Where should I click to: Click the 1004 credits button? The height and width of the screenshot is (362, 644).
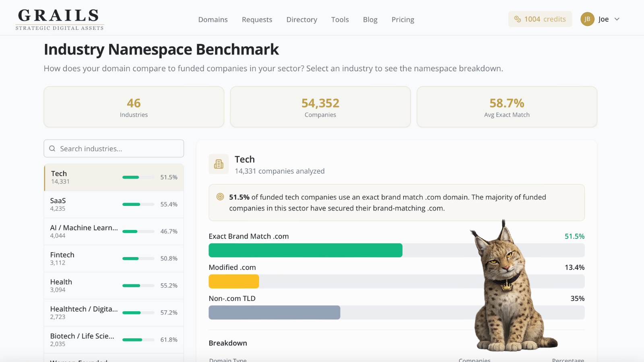pyautogui.click(x=540, y=19)
